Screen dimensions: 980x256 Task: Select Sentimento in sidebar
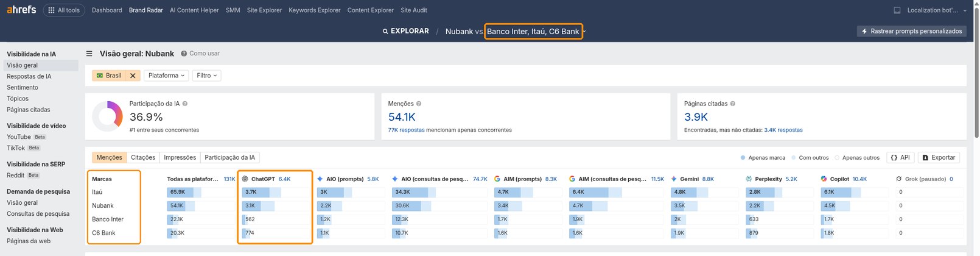(x=23, y=87)
